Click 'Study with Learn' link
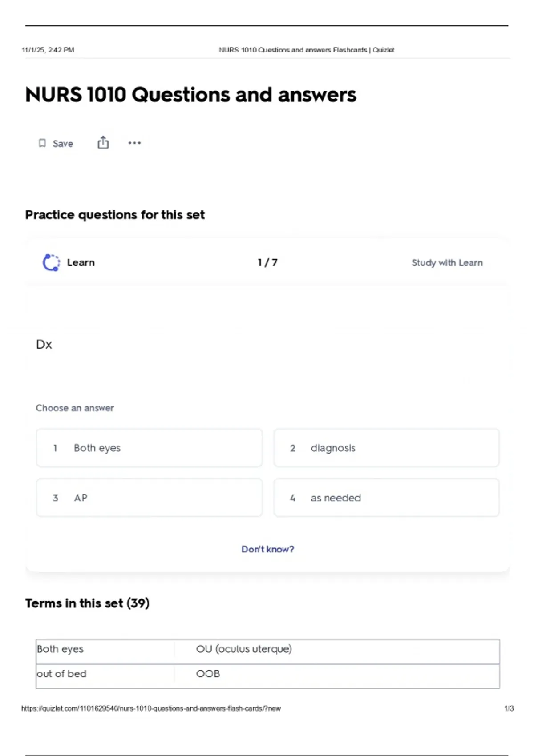The width and height of the screenshot is (534, 756). 447,263
